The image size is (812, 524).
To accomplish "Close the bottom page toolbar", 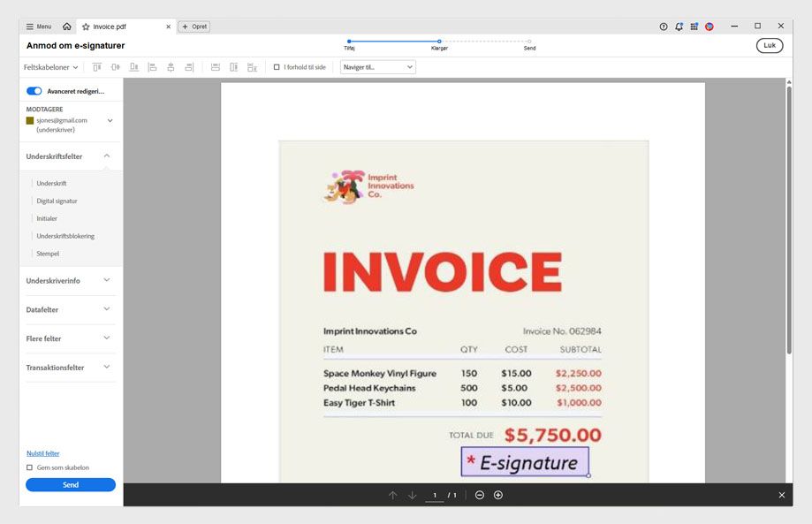I will [x=782, y=495].
